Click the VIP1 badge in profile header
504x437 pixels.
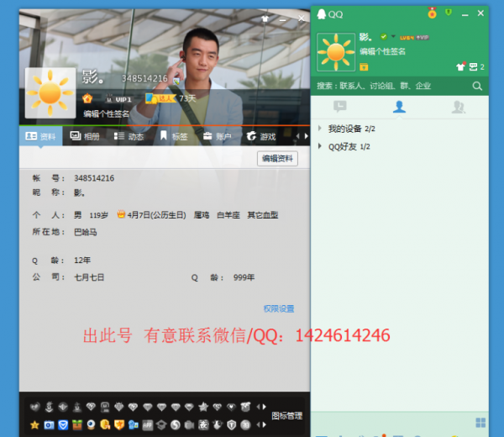118,99
